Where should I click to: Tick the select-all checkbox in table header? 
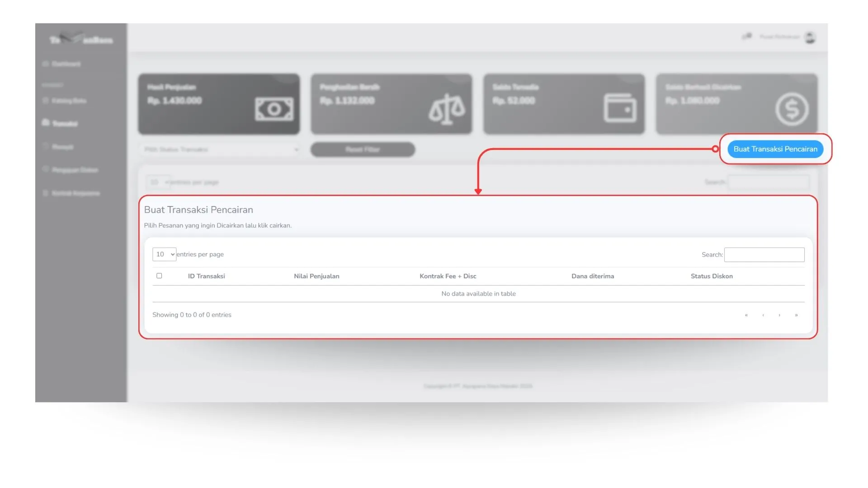159,276
